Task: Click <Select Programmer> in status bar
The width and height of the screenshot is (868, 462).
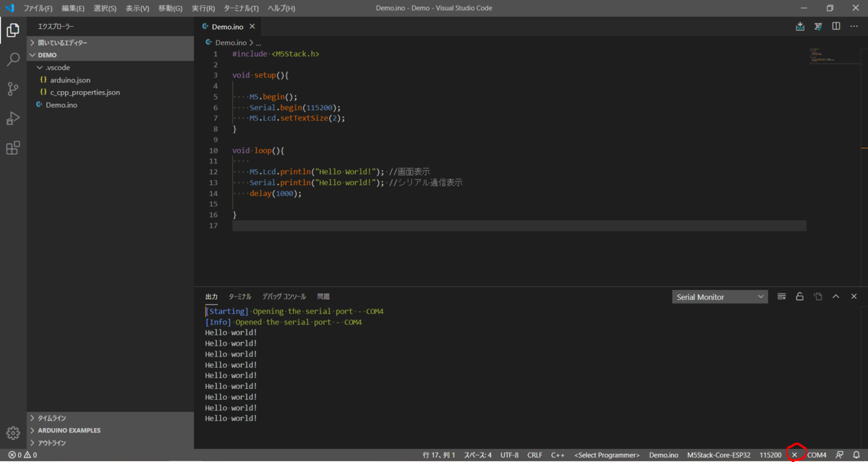Action: 607,455
